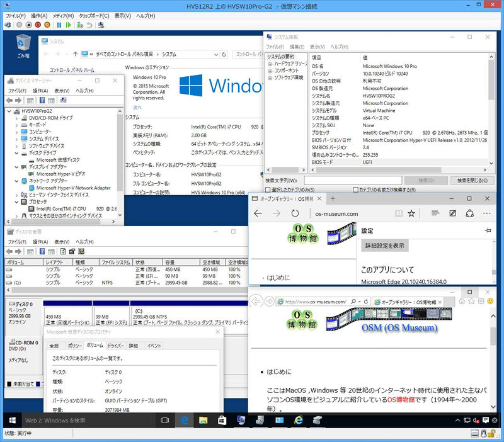Click the Task View button on the taskbar

(164, 420)
